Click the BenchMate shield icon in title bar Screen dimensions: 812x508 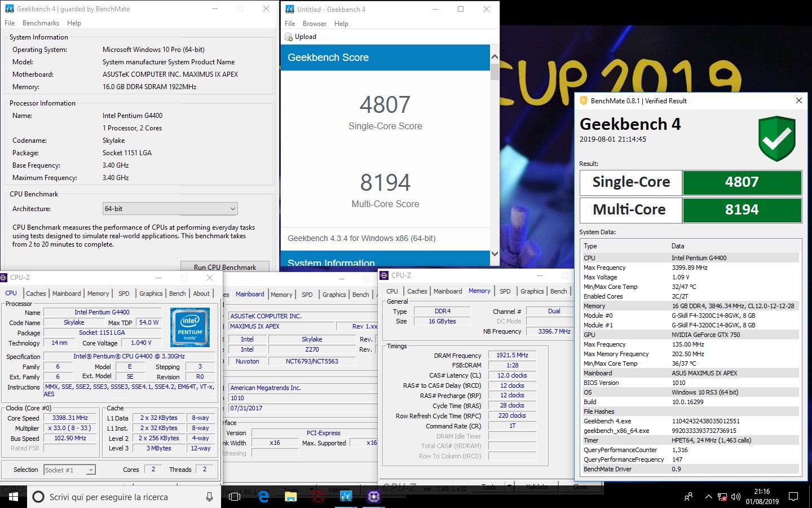pyautogui.click(x=584, y=100)
